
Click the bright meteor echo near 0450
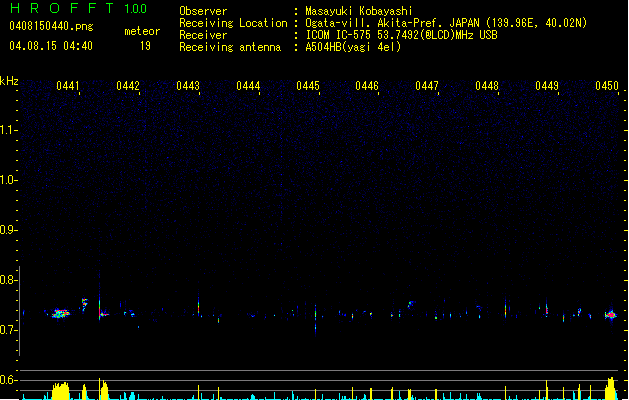(611, 315)
